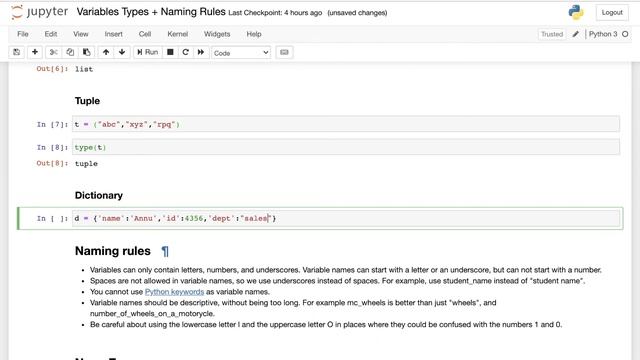Click the Logout button
This screenshot has height=360, width=640.
612,13
